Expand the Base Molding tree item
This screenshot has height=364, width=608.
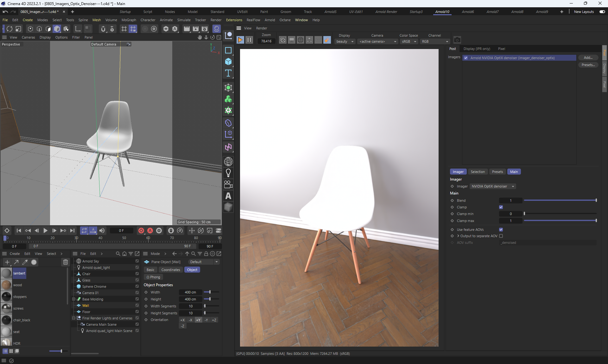(x=73, y=299)
